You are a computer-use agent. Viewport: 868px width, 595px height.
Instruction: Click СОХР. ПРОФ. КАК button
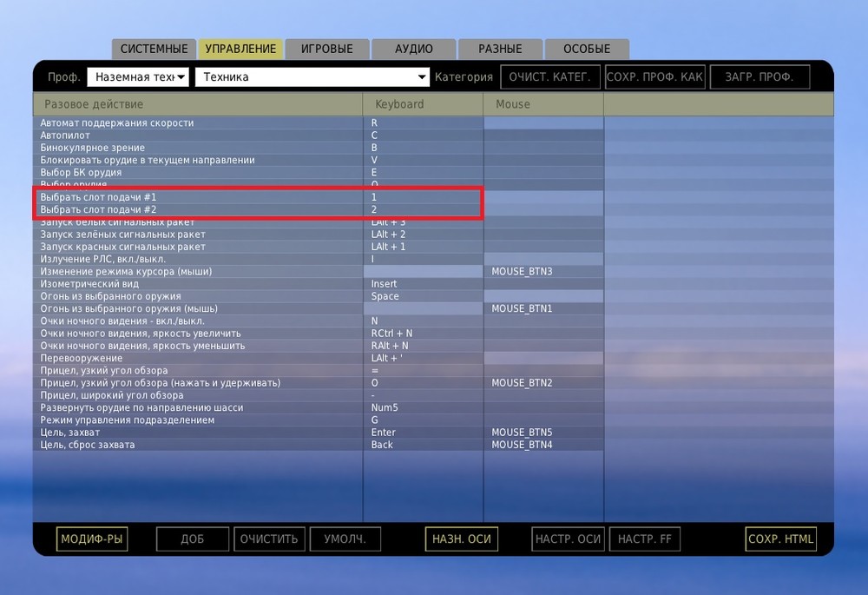[x=654, y=77]
